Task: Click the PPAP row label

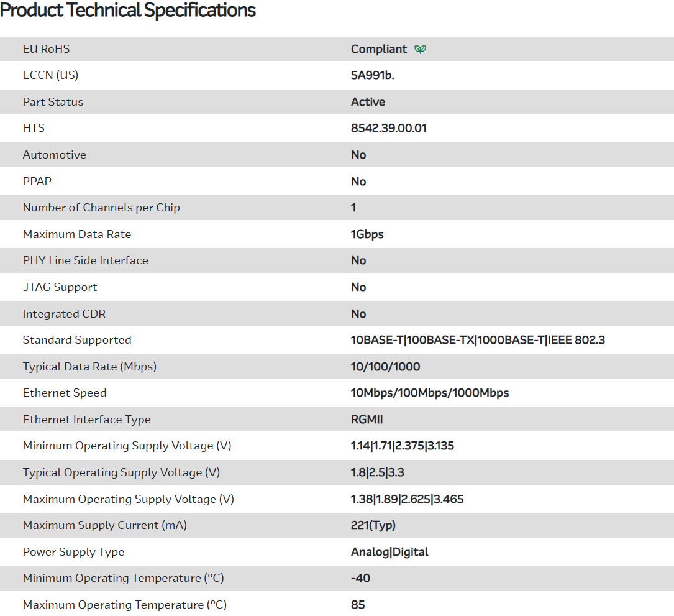Action: click(37, 182)
